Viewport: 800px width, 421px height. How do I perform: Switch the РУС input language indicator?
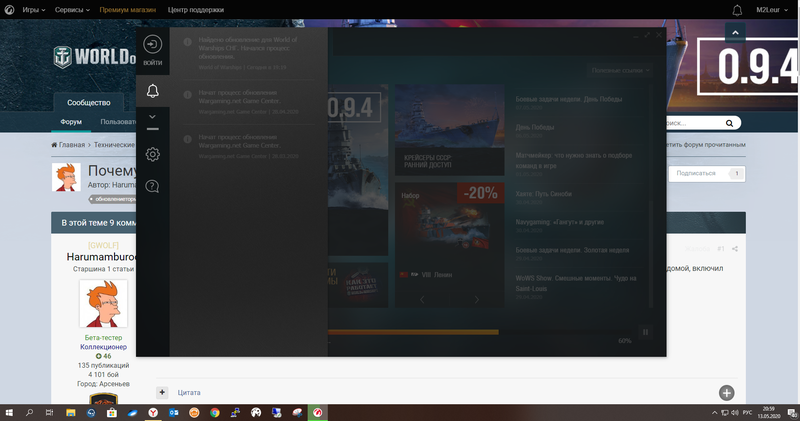747,413
